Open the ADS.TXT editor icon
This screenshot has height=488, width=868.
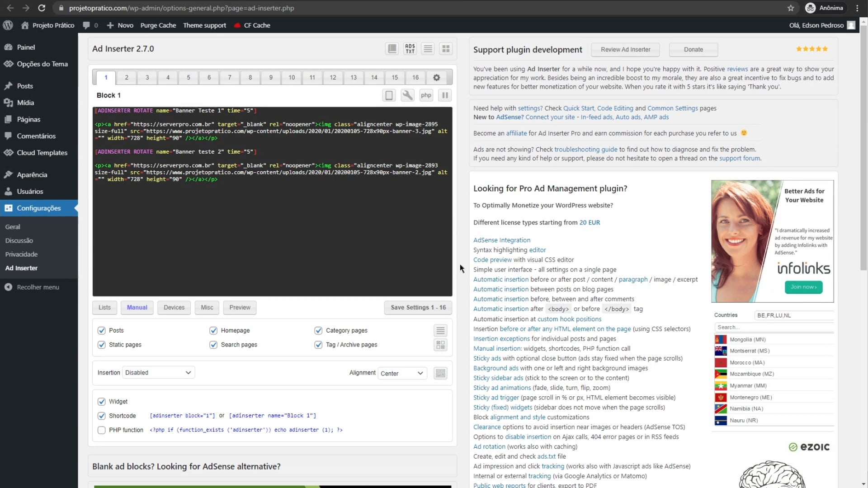(x=410, y=48)
